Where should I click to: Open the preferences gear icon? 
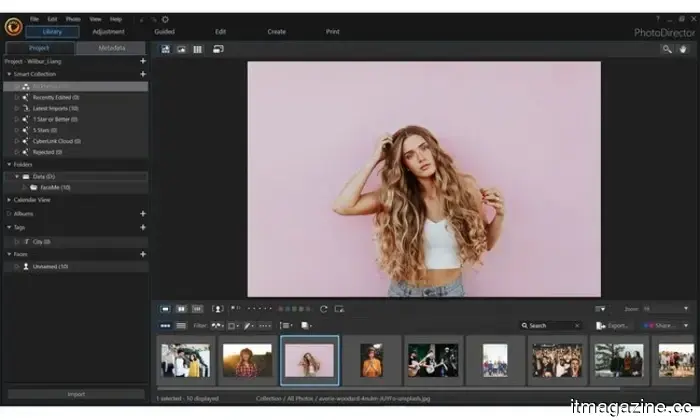click(x=165, y=20)
